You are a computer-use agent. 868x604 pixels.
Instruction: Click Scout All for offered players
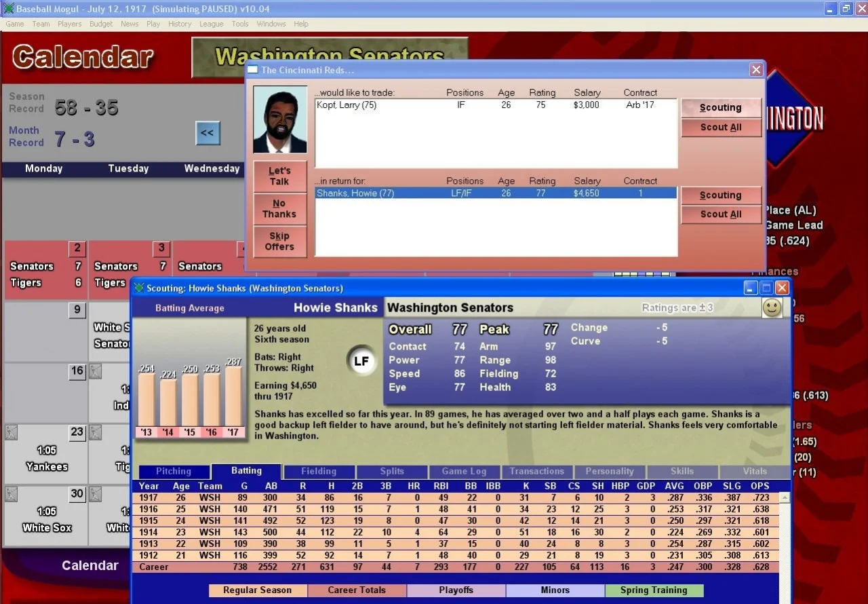pos(721,127)
